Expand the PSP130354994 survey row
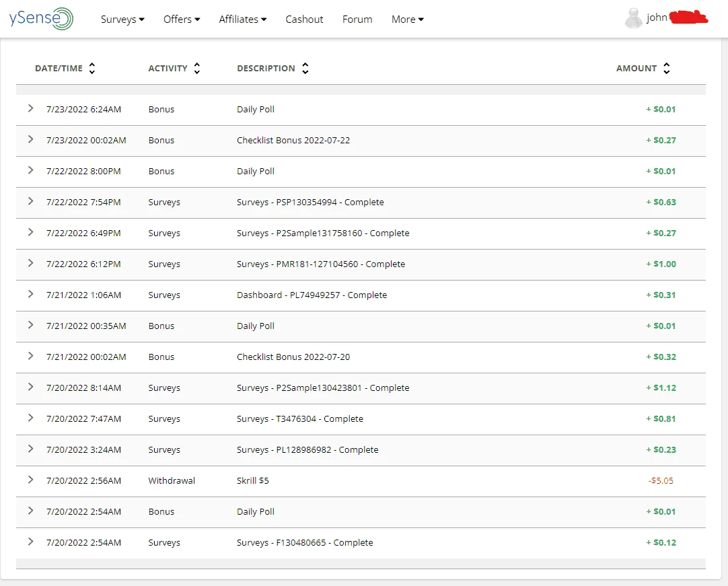The image size is (728, 586). tap(31, 201)
